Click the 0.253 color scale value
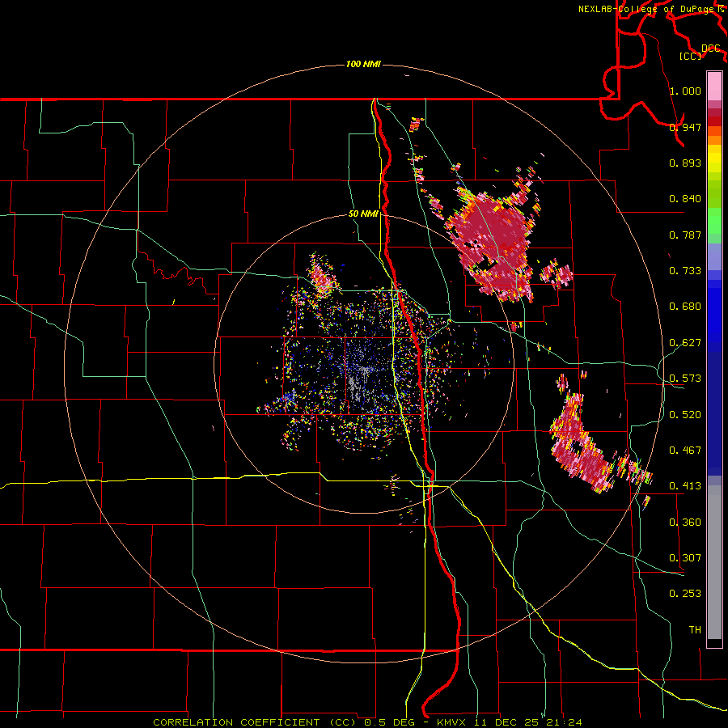Viewport: 728px width, 728px height. coord(685,594)
